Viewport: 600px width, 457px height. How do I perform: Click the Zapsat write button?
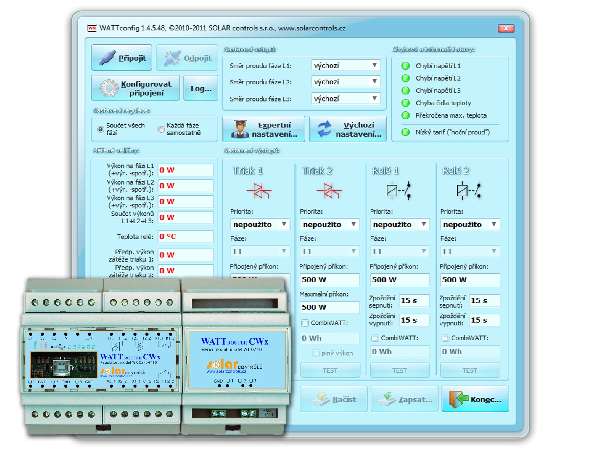pos(404,399)
